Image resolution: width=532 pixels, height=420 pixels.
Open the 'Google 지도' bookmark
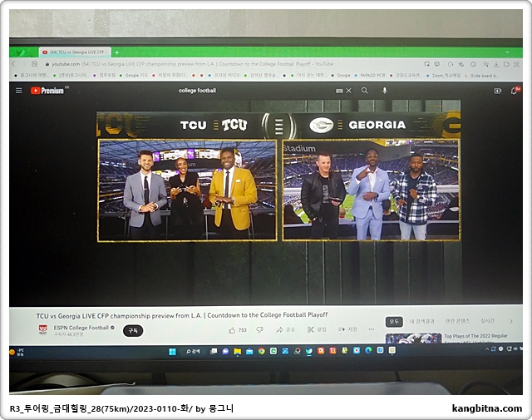click(134, 76)
